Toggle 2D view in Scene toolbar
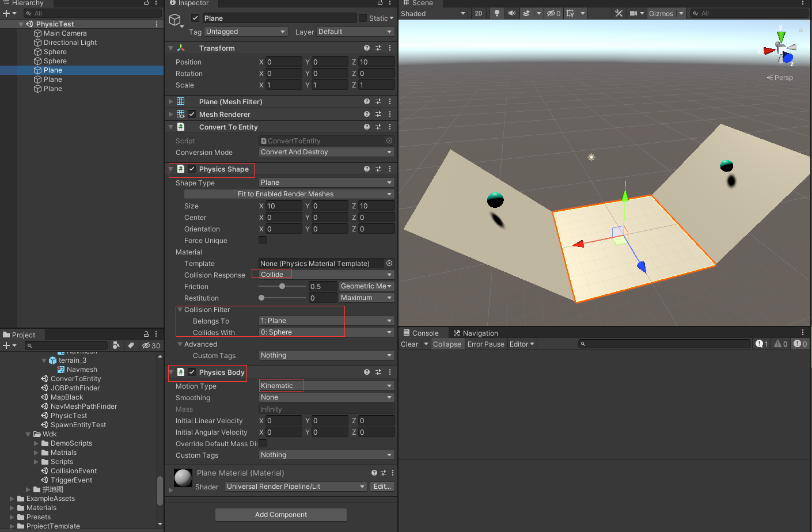 pos(479,13)
